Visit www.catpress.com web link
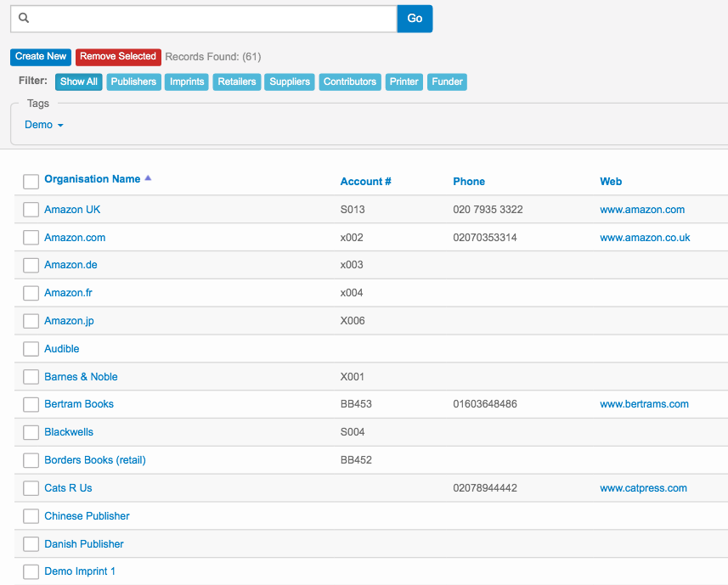The width and height of the screenshot is (728, 585). click(x=643, y=488)
